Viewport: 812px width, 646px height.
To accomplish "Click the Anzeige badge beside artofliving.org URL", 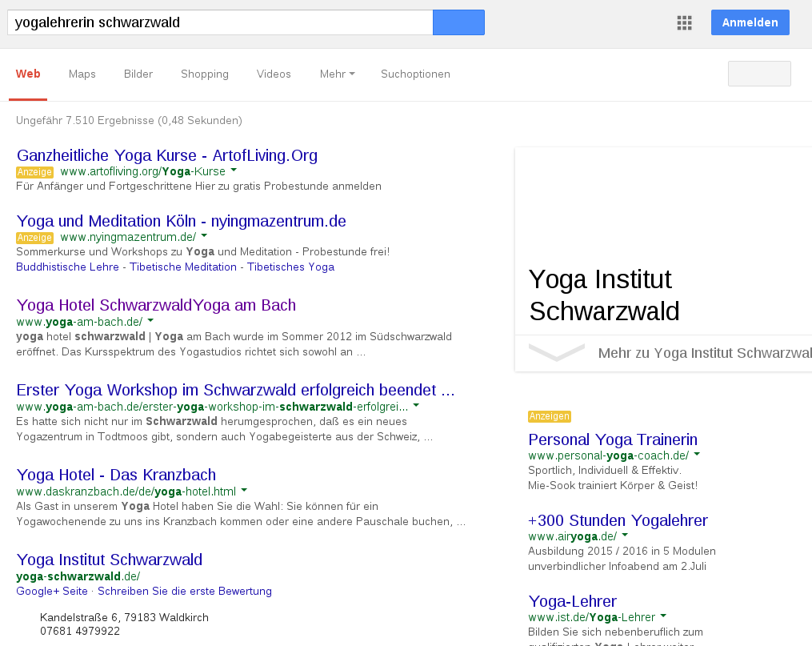I will point(34,172).
